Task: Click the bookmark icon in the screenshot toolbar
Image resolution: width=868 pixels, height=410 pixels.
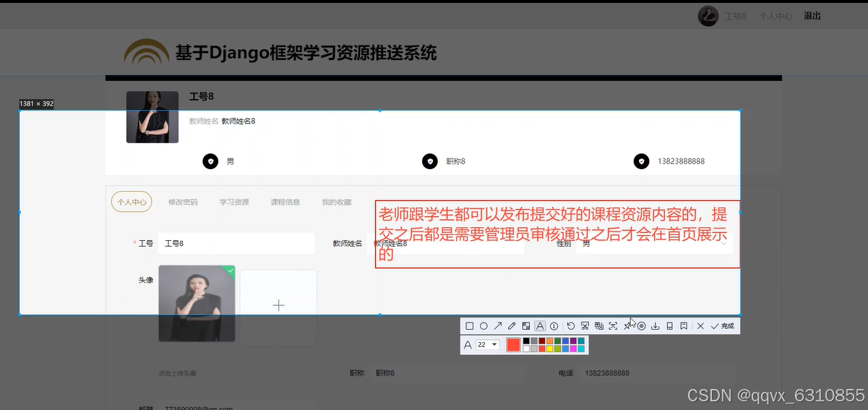Action: click(x=684, y=326)
